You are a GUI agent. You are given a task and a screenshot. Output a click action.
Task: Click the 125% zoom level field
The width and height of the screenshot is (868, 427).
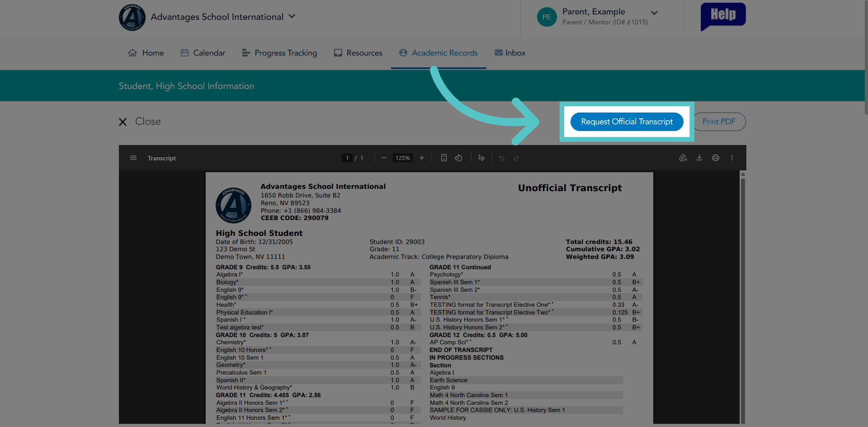click(403, 158)
